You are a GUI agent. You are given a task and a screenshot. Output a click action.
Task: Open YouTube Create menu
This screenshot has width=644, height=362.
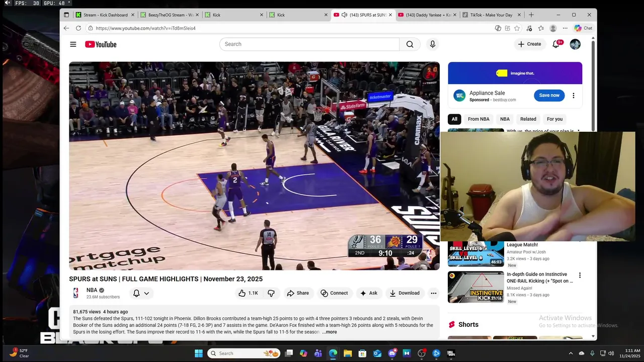coord(529,44)
